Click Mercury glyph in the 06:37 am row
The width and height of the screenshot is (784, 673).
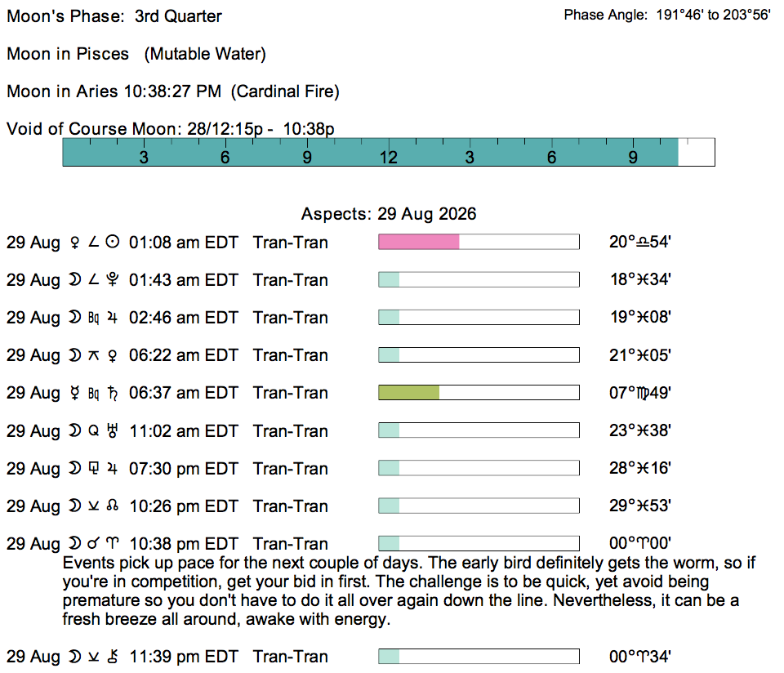pos(74,393)
